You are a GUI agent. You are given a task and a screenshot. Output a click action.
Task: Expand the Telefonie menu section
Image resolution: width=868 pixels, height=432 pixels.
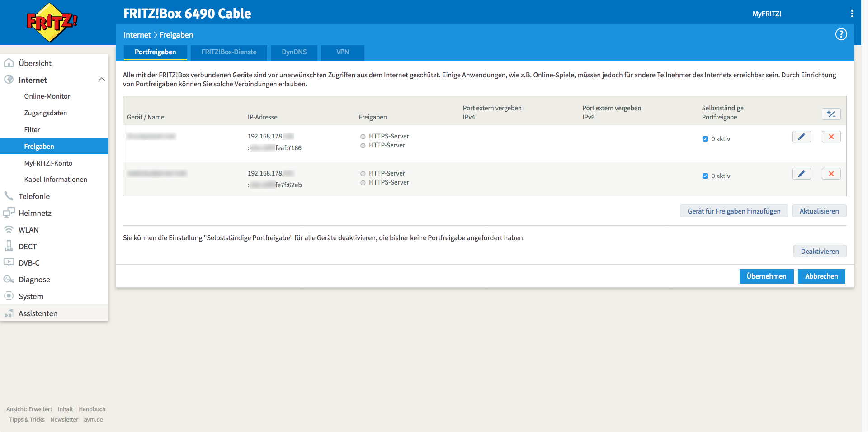[x=34, y=196]
